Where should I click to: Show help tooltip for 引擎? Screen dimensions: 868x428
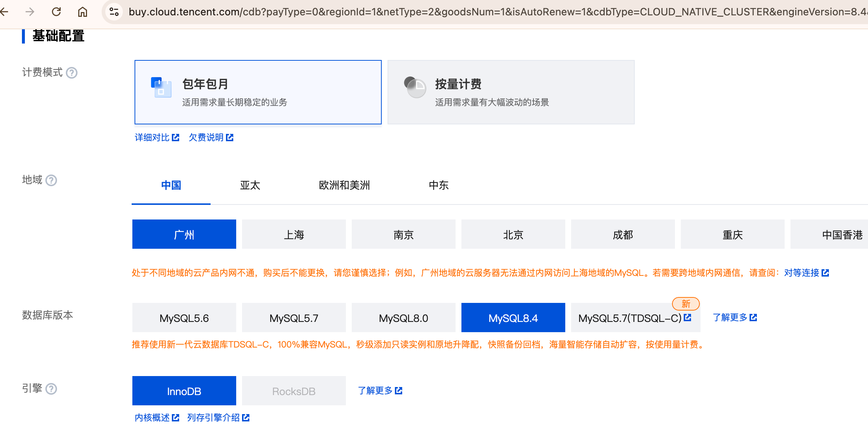coord(51,388)
